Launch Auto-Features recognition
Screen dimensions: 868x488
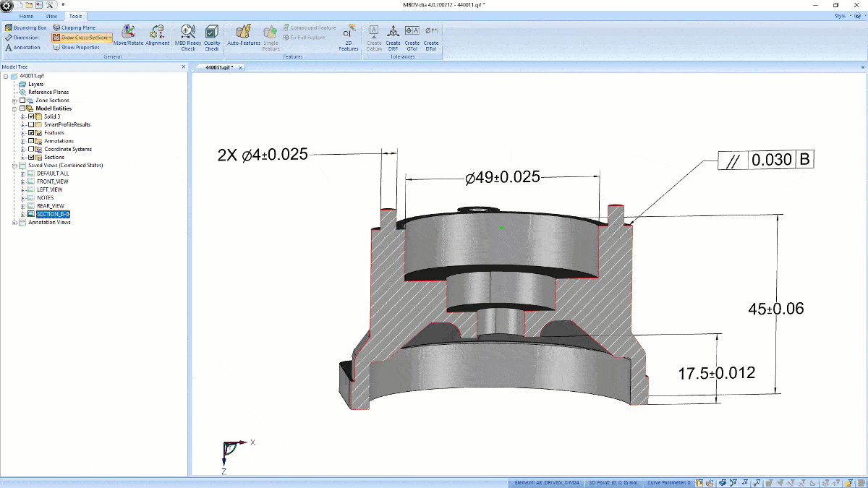pyautogui.click(x=244, y=35)
